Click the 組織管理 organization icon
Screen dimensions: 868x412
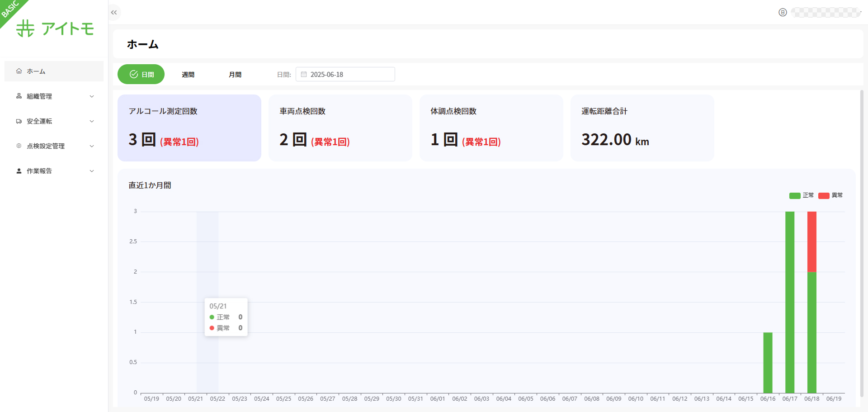(x=19, y=96)
